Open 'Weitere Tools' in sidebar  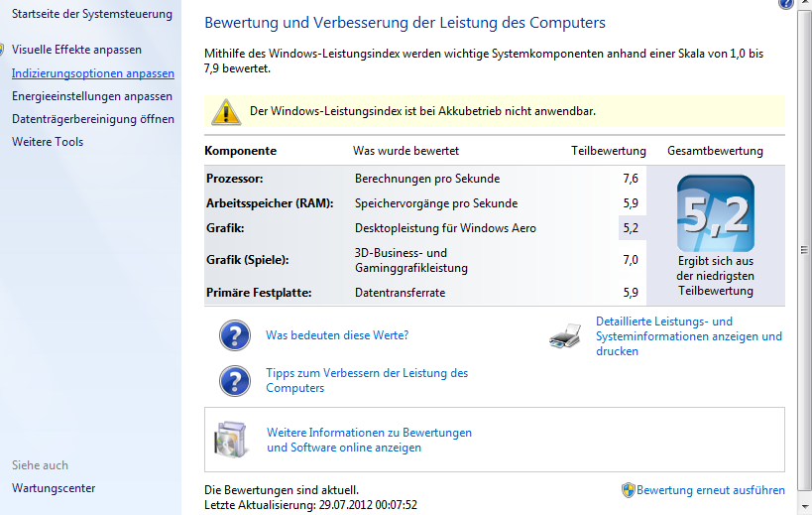tap(48, 142)
